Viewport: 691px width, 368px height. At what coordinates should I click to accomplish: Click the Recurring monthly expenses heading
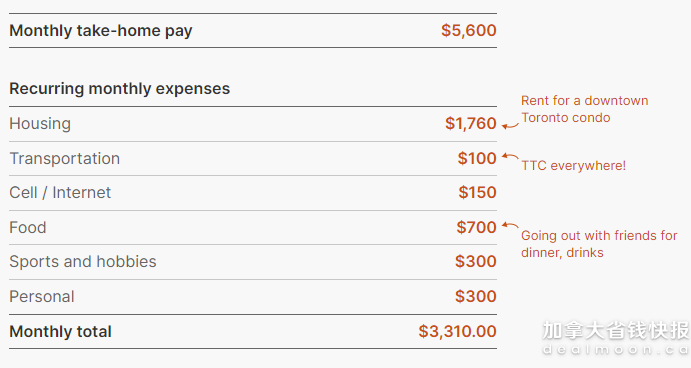119,89
